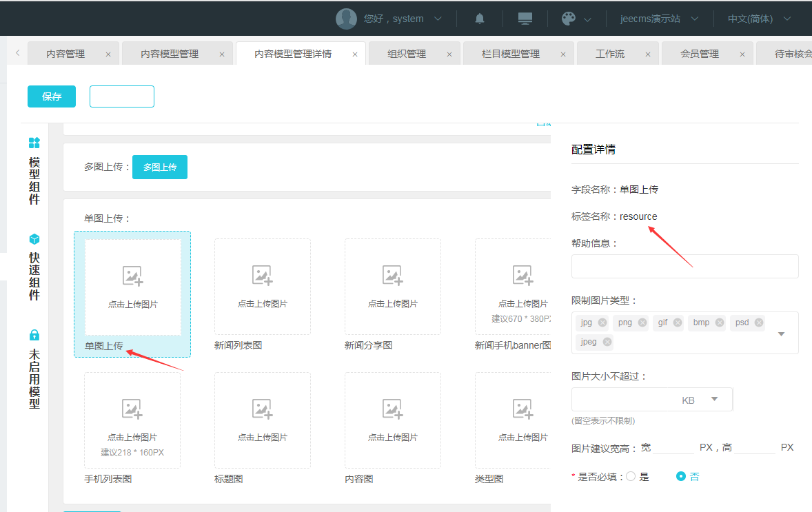Click the notification bell icon
Viewport: 812px width, 512px height.
[x=480, y=19]
